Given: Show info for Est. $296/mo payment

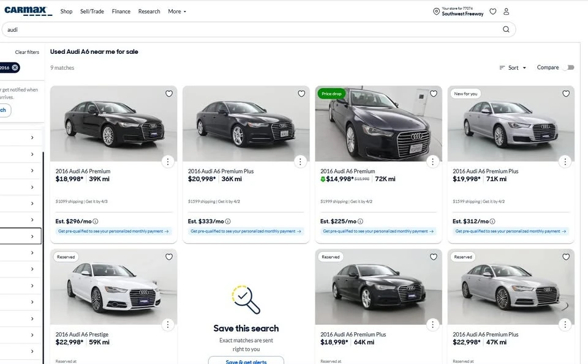Looking at the screenshot, I should (x=96, y=221).
